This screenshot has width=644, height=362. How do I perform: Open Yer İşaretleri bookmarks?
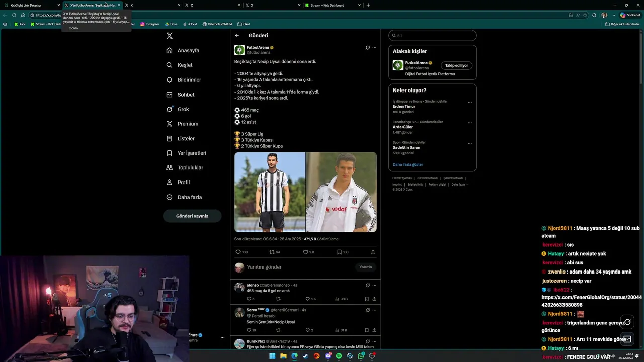coord(186,153)
